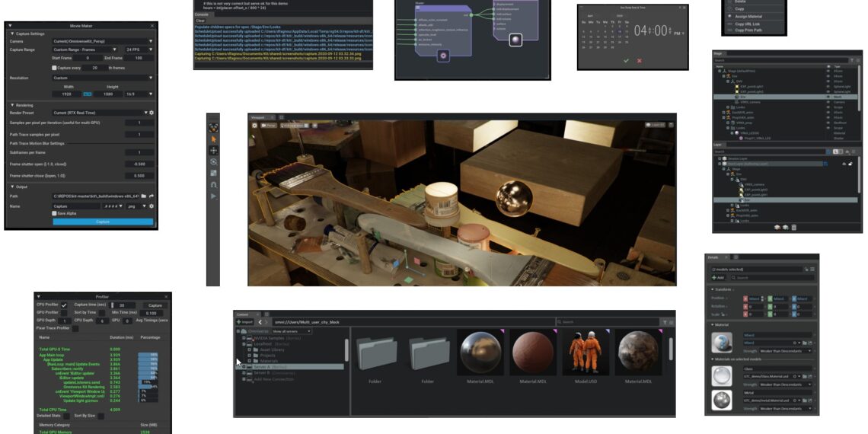Open the 24 FPS dropdown

(x=140, y=49)
